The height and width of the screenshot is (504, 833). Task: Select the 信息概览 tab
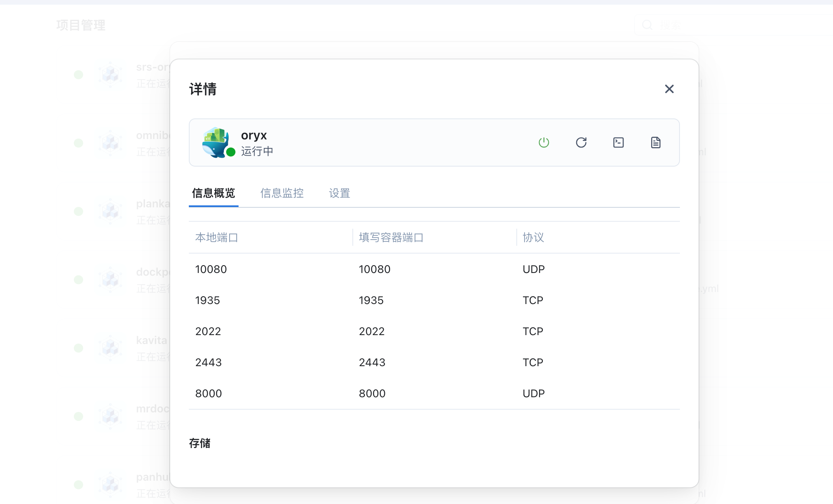(213, 193)
